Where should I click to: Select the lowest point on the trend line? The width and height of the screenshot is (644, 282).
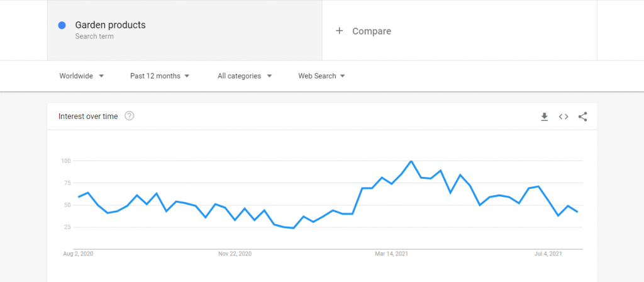point(293,228)
